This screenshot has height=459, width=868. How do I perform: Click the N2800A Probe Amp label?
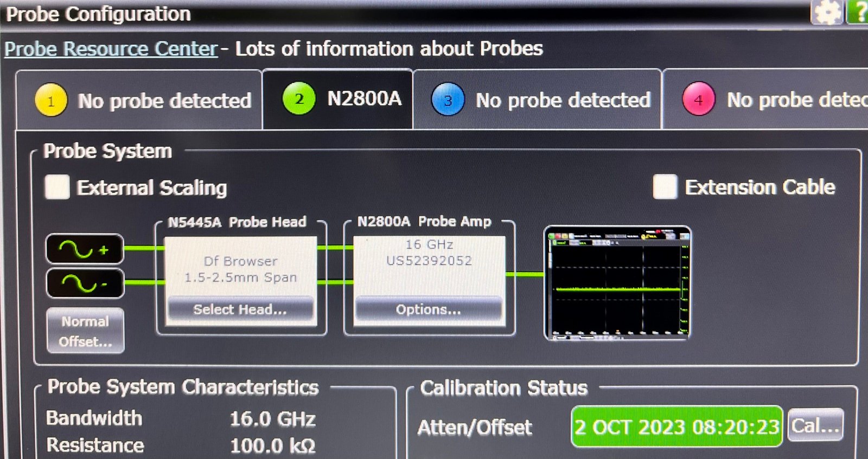(424, 221)
